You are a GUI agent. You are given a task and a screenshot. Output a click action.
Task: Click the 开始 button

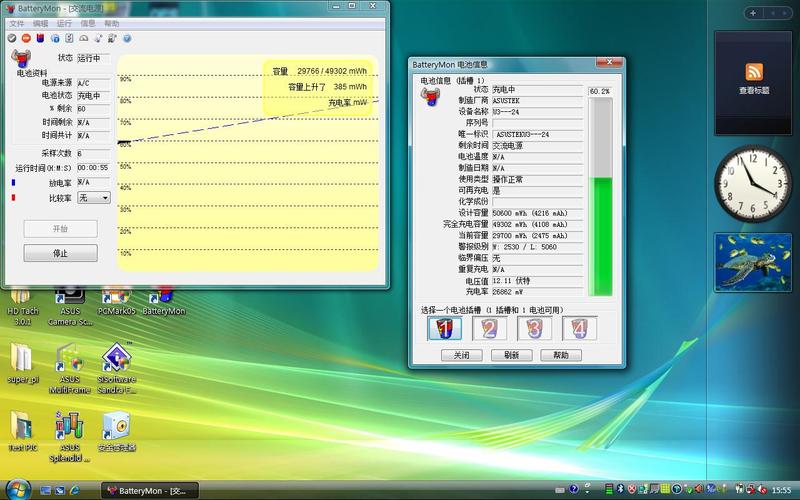(x=60, y=229)
